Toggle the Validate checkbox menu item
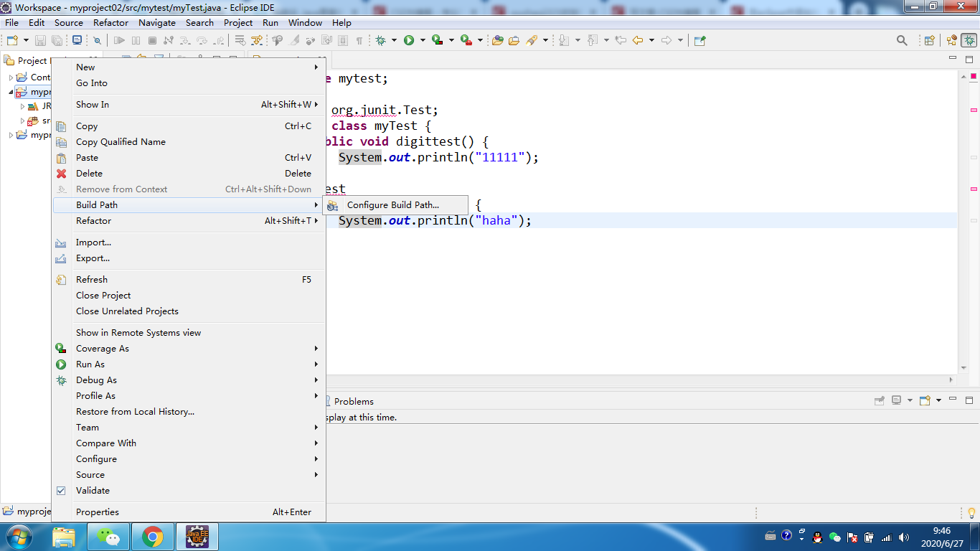Image resolution: width=980 pixels, height=551 pixels. pyautogui.click(x=189, y=491)
